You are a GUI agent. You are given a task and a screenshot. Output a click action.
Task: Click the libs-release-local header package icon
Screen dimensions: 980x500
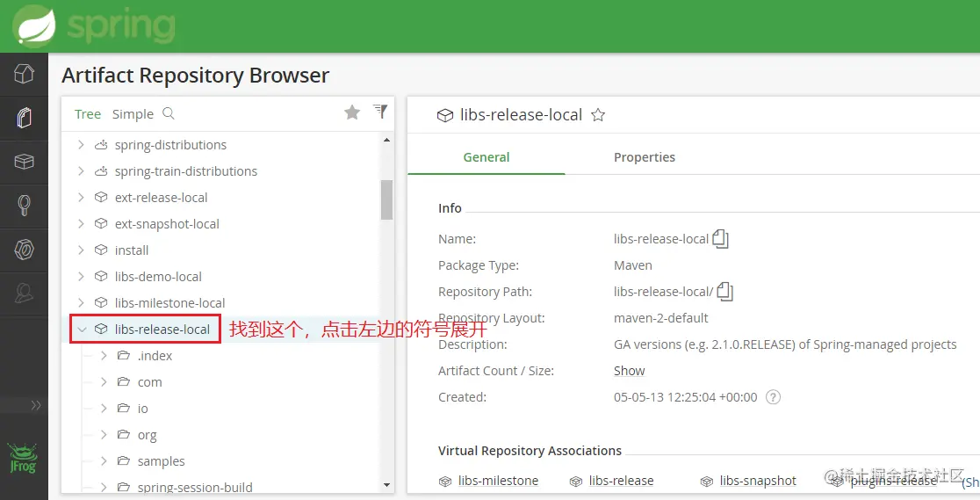445,115
